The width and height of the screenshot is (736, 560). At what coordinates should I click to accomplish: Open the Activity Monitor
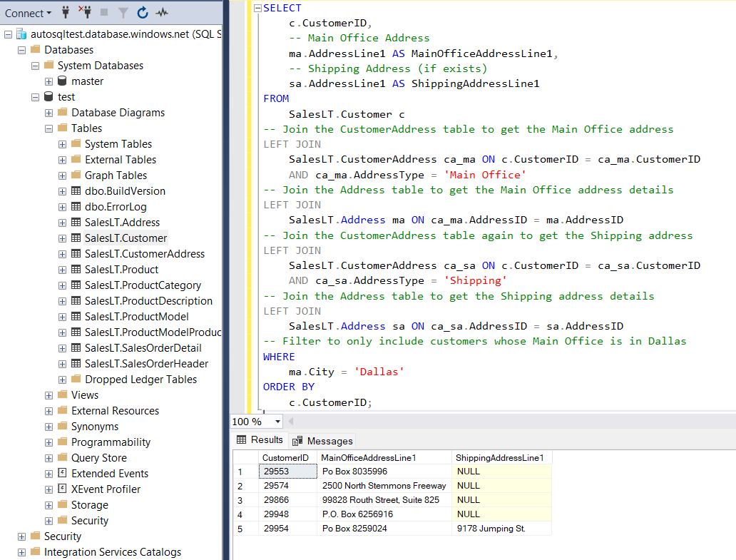click(163, 12)
